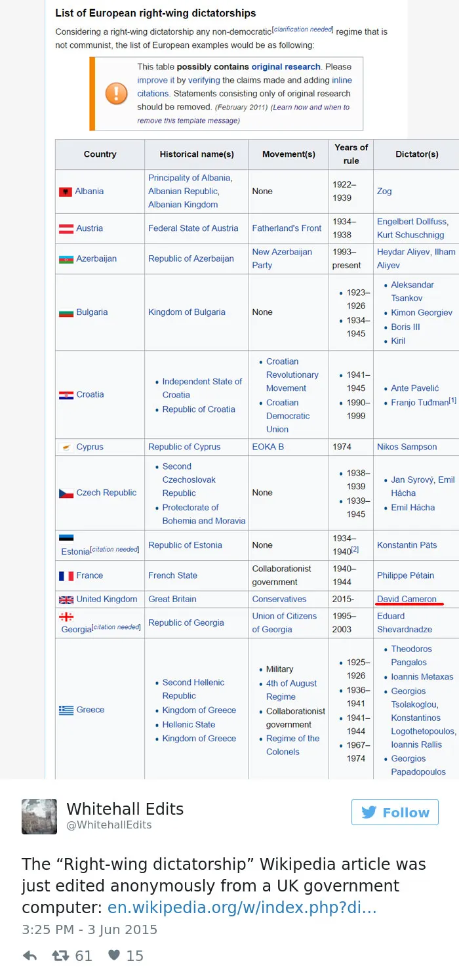Screen dimensions: 459x980
Task: Open the Federal State of Austria link
Action: tap(193, 228)
